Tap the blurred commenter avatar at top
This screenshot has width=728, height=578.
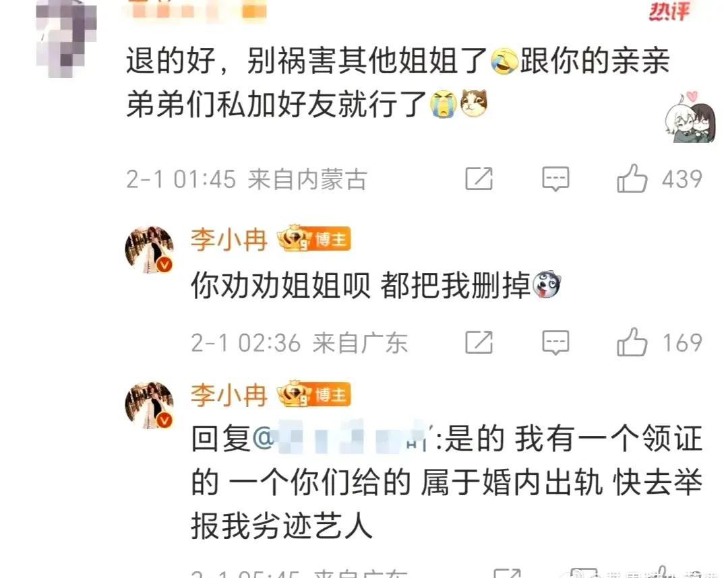66,37
